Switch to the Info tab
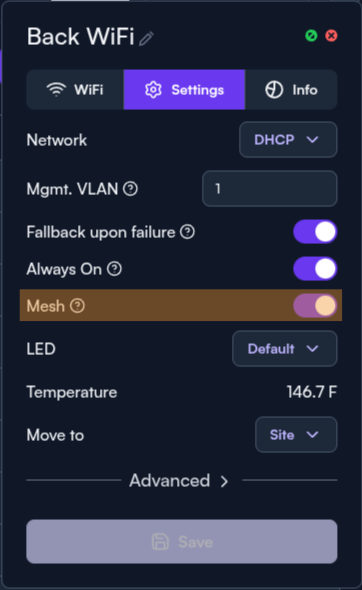The height and width of the screenshot is (590, 362). point(291,90)
